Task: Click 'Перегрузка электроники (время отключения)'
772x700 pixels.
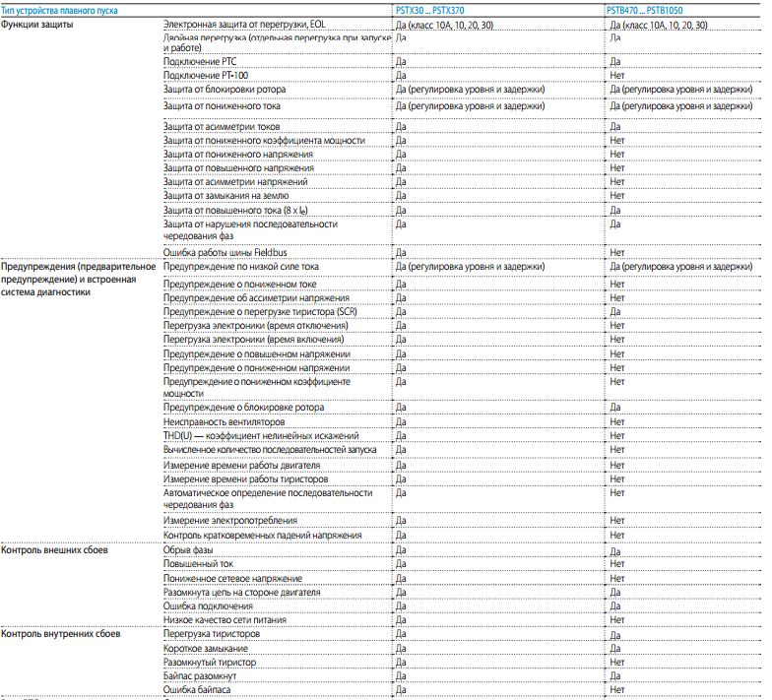Action: (256, 325)
